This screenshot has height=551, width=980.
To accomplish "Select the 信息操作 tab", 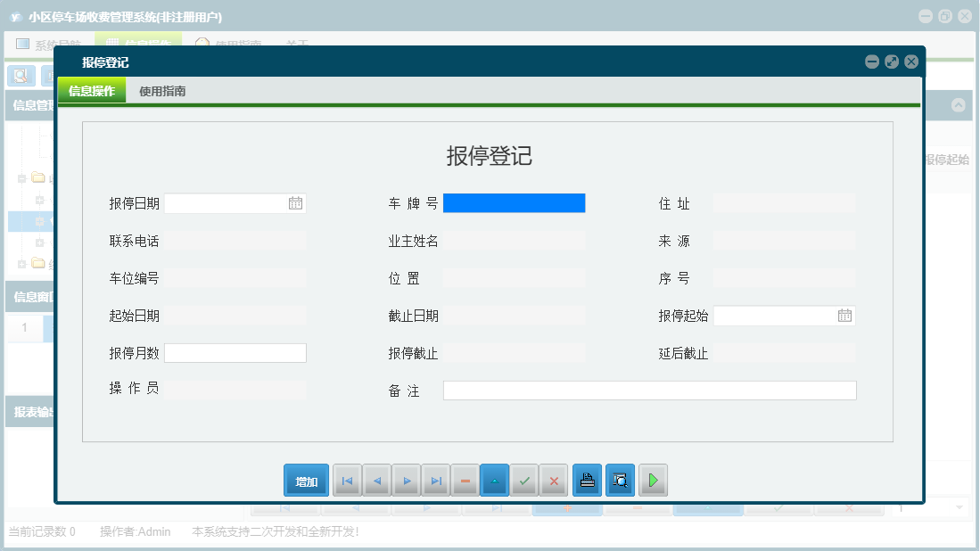I will point(92,90).
